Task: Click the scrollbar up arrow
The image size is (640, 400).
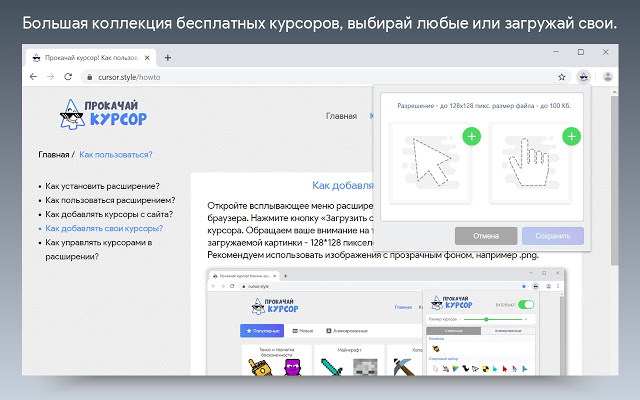Action: point(614,93)
